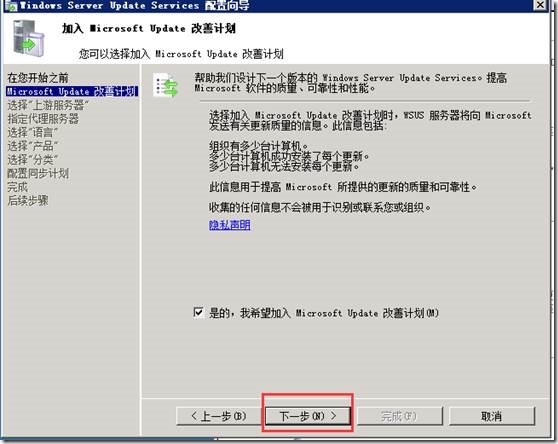Viewport: 558px width, 444px height.
Task: Click the disabled 完成(F) button
Action: [400, 416]
